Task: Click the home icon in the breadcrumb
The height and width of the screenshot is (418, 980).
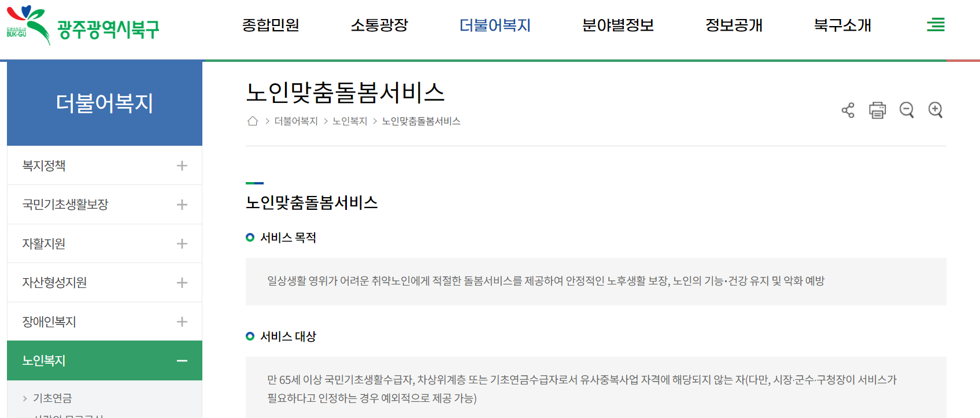Action: coord(252,120)
